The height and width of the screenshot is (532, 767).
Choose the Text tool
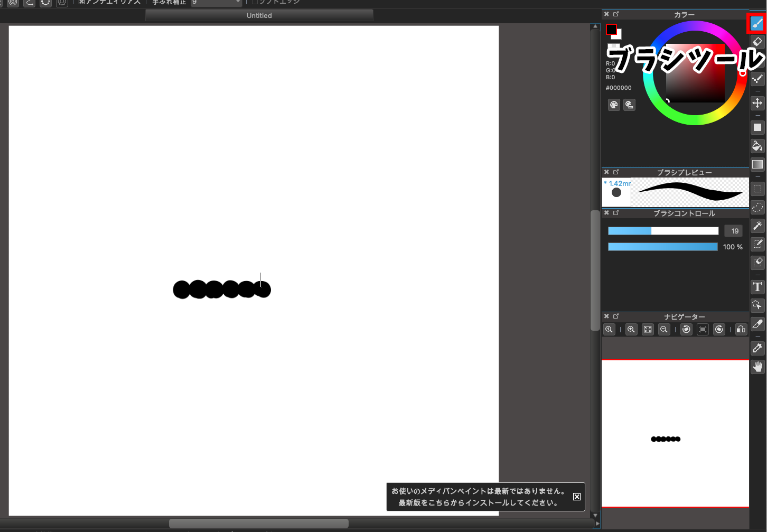pos(757,287)
